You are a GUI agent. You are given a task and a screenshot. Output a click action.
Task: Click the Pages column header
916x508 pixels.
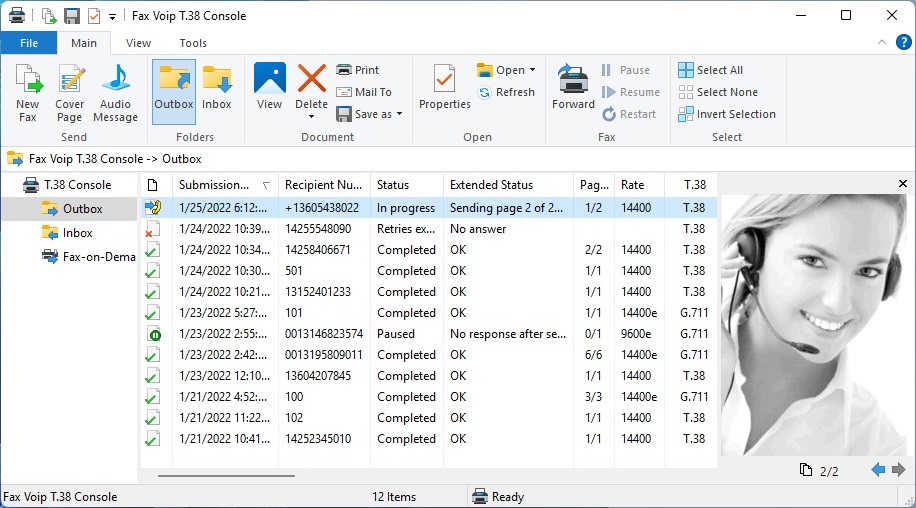[594, 185]
